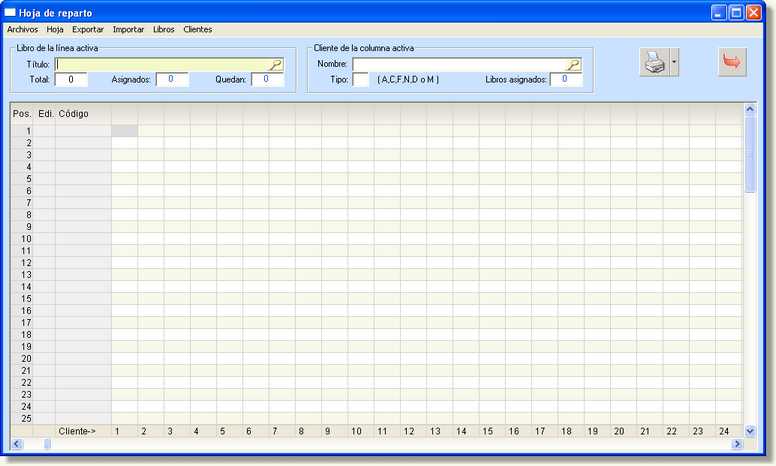Select row number 10 header
The image size is (776, 466).
[22, 239]
